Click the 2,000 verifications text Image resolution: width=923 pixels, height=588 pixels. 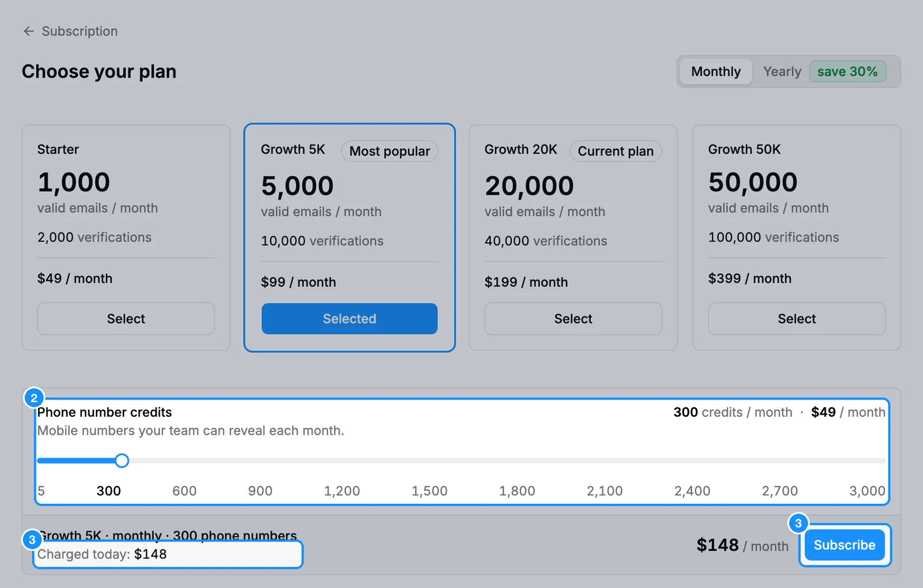pyautogui.click(x=95, y=237)
